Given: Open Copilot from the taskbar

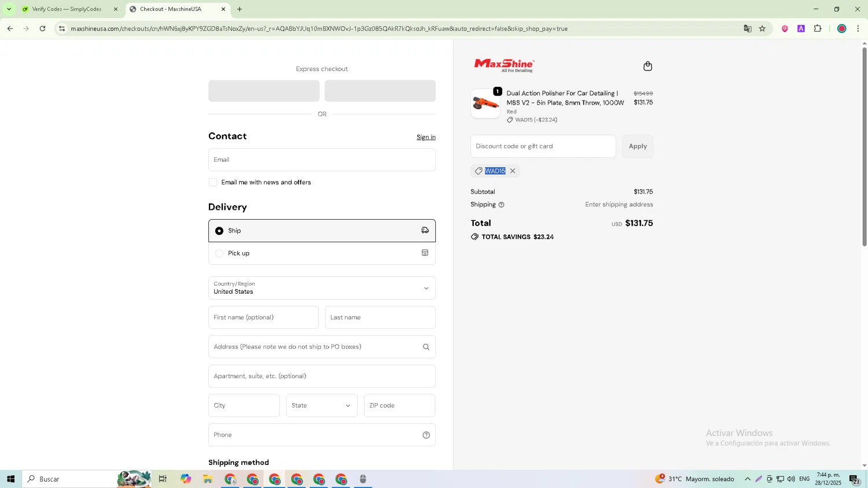Looking at the screenshot, I should click(185, 479).
